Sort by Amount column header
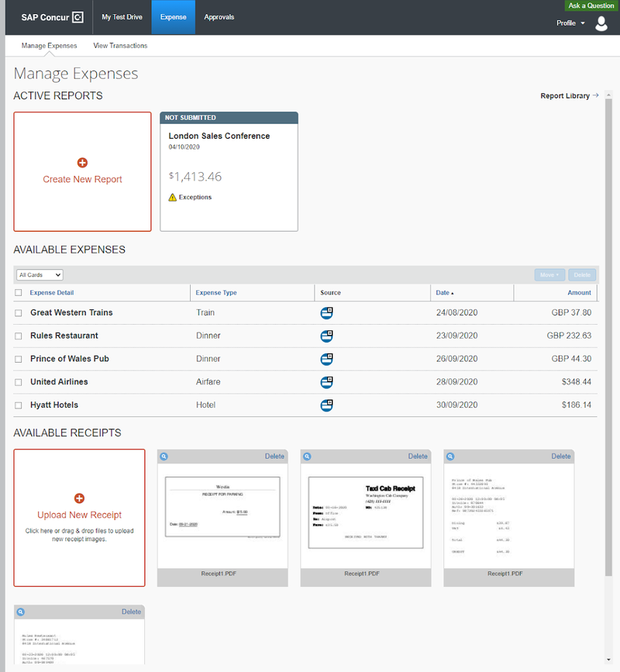This screenshot has width=620, height=672. [579, 293]
